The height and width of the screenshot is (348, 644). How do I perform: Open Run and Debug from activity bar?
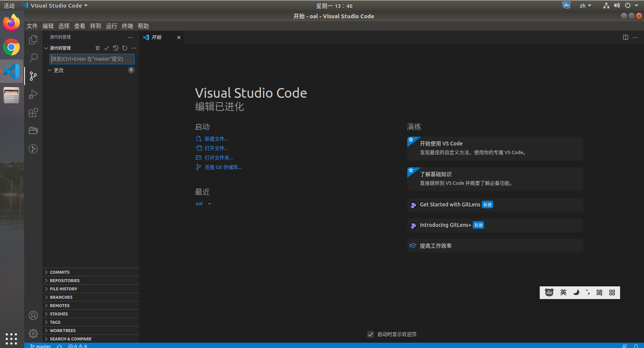33,94
